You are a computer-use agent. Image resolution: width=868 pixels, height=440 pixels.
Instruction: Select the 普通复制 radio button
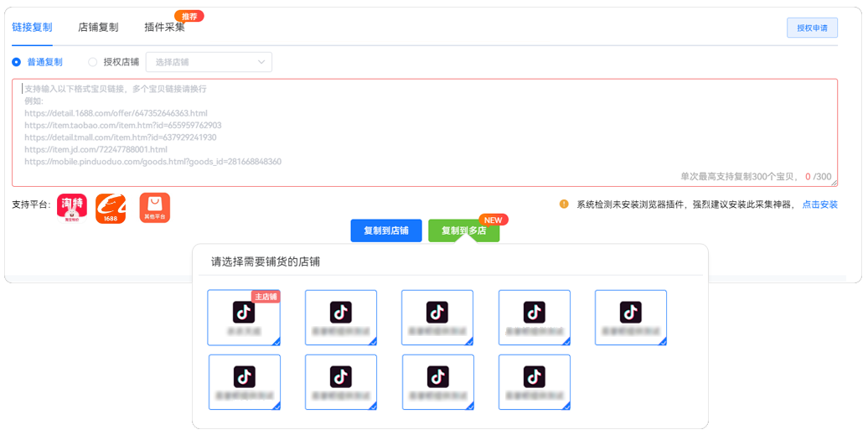(x=17, y=62)
